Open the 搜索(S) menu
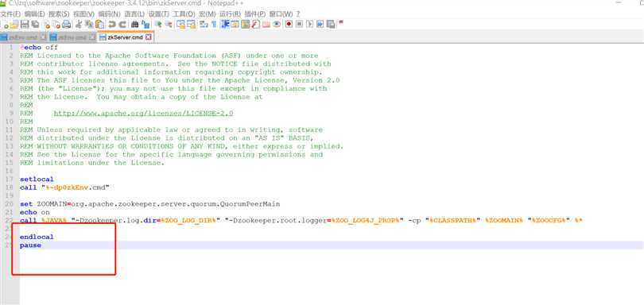This screenshot has width=644, height=305. [x=58, y=14]
